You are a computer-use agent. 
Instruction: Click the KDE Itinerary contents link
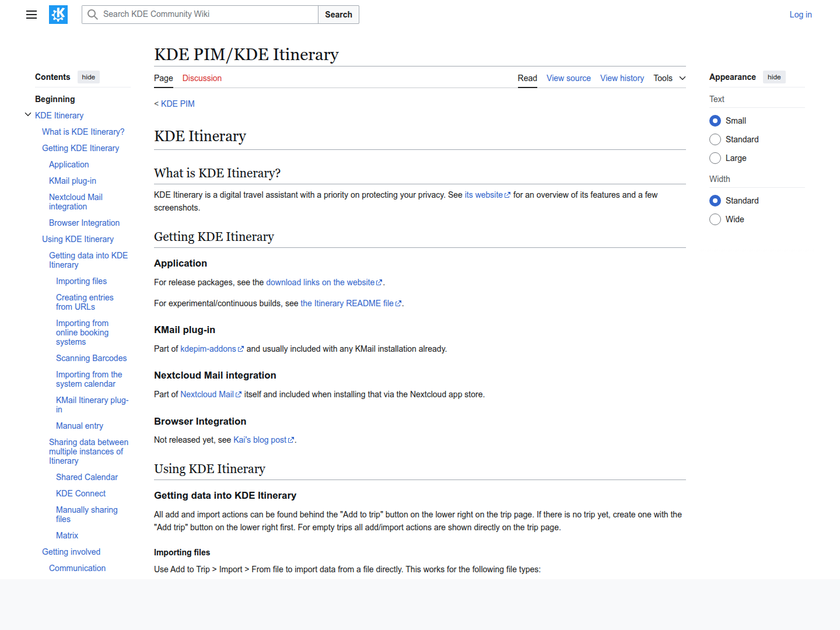coord(59,116)
